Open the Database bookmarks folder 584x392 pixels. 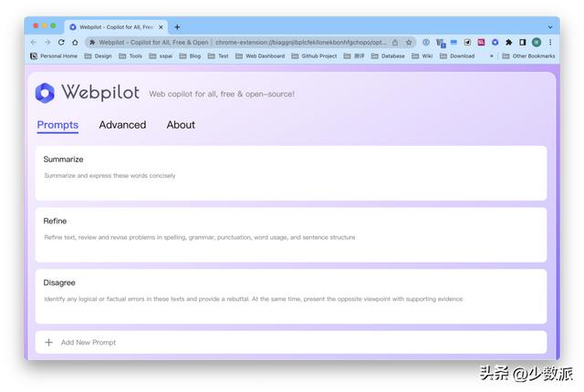(388, 56)
